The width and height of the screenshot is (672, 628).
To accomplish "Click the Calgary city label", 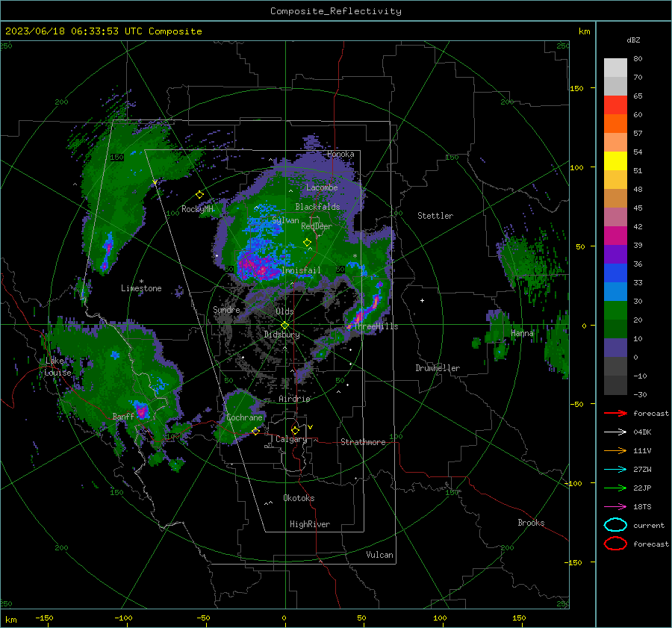I will (x=291, y=439).
